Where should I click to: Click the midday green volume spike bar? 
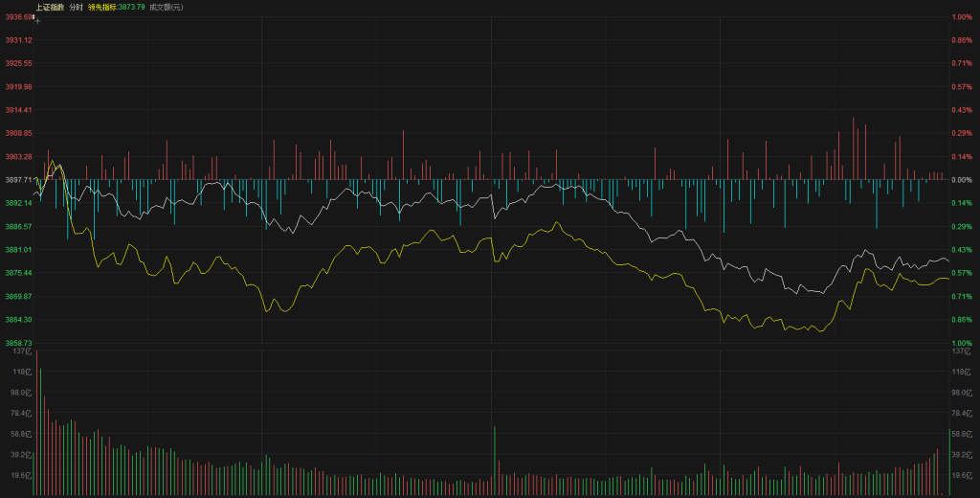[x=495, y=461]
